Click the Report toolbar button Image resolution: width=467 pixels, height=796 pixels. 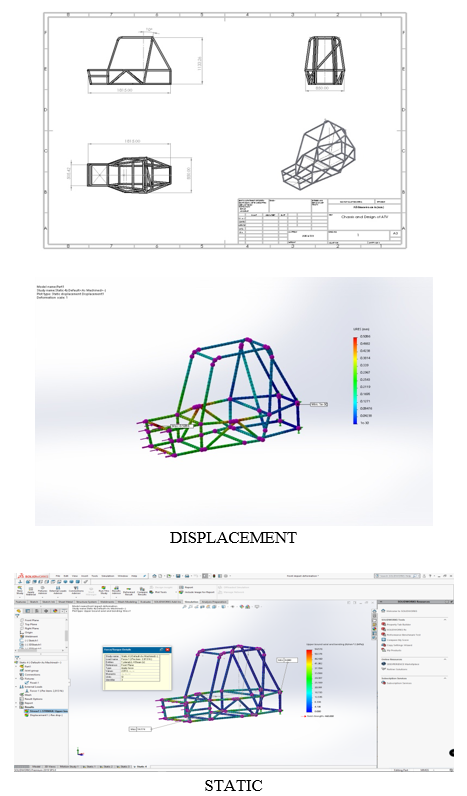186,587
